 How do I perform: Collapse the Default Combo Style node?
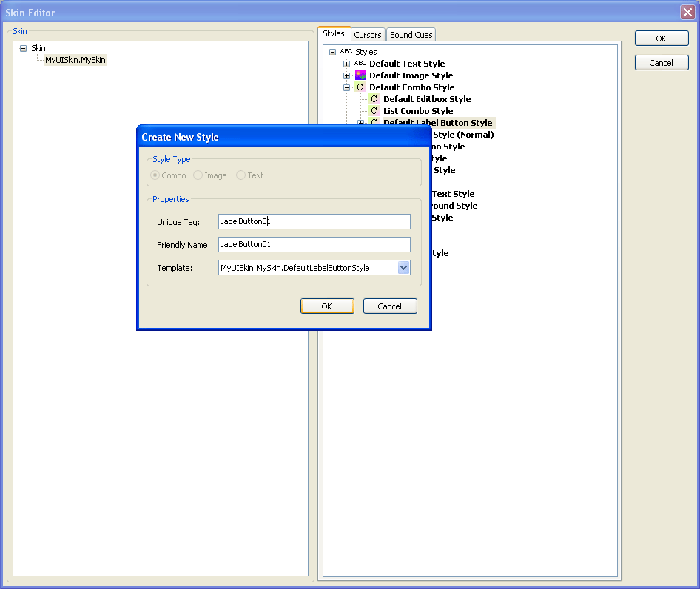coord(346,87)
